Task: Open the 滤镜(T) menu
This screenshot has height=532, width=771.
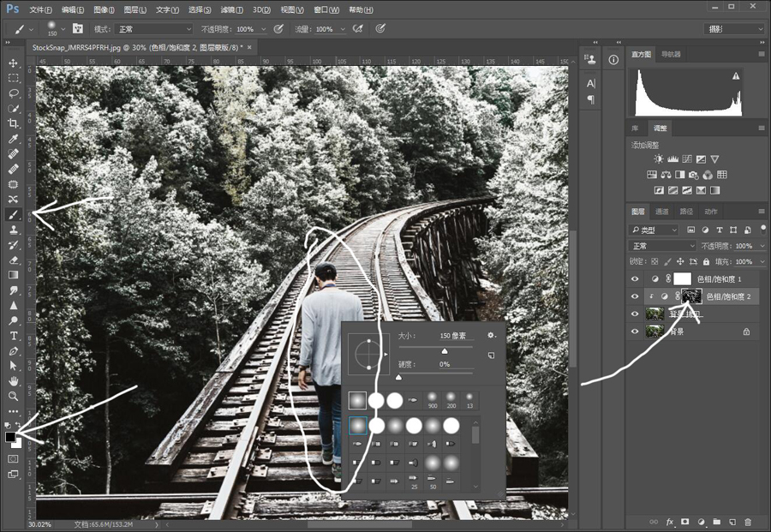Action: point(231,9)
